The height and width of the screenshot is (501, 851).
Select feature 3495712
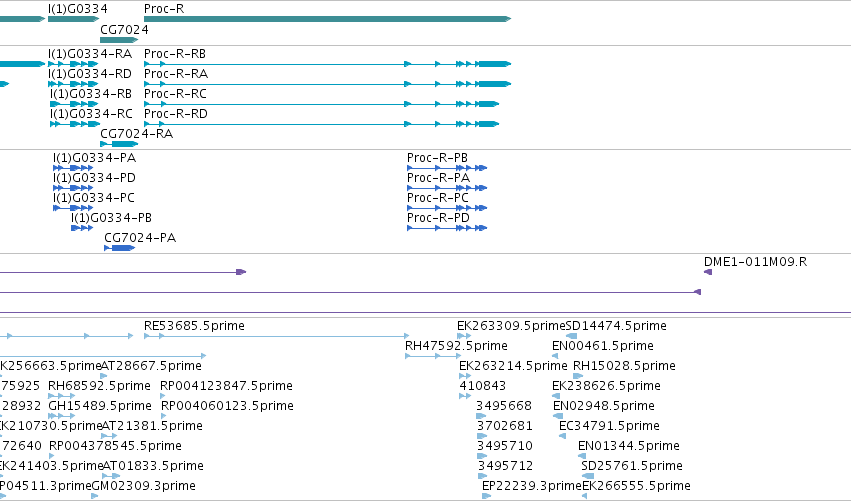coord(483,477)
